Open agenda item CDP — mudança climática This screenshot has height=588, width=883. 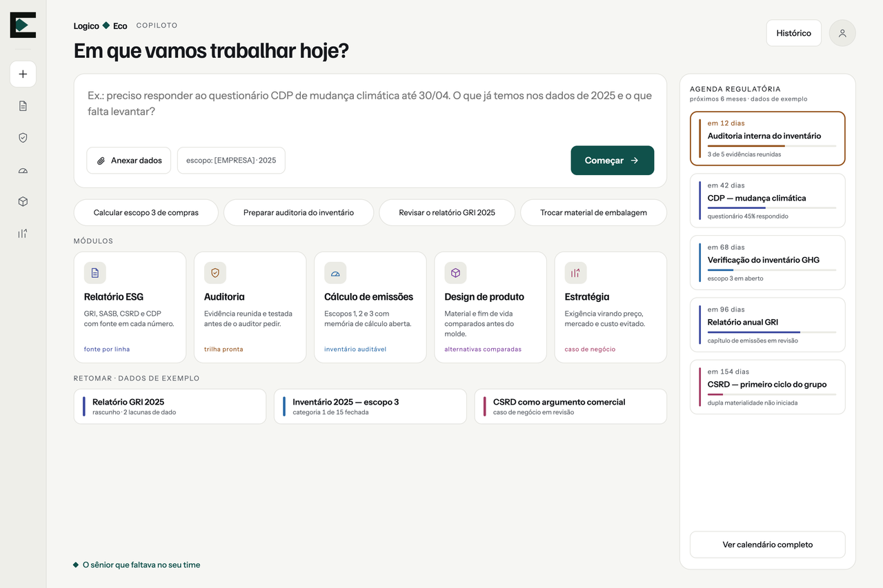point(768,201)
